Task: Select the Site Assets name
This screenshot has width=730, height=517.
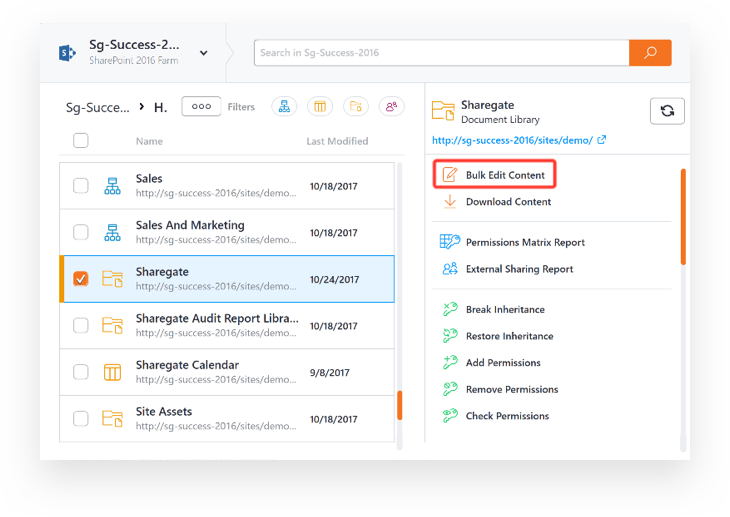Action: [x=164, y=412]
